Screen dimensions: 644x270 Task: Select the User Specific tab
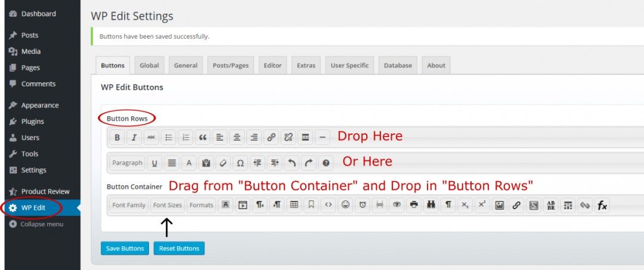(349, 65)
